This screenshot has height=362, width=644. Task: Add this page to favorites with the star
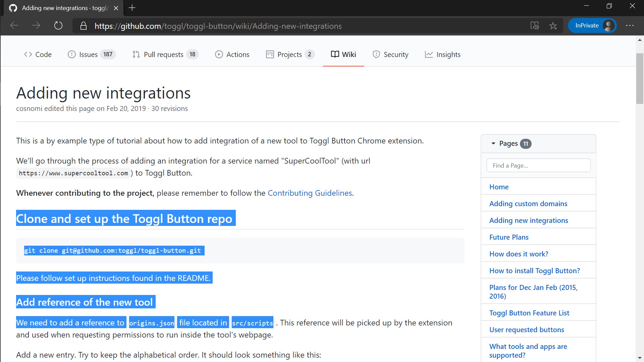[553, 26]
